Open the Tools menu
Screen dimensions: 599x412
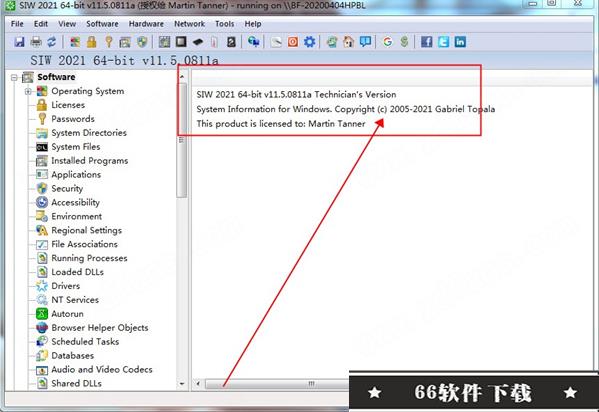[x=225, y=24]
